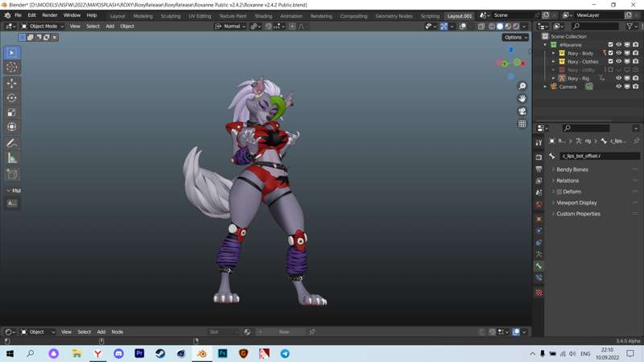Switch to the Shading workspace tab
This screenshot has width=644, height=362.
click(263, 16)
